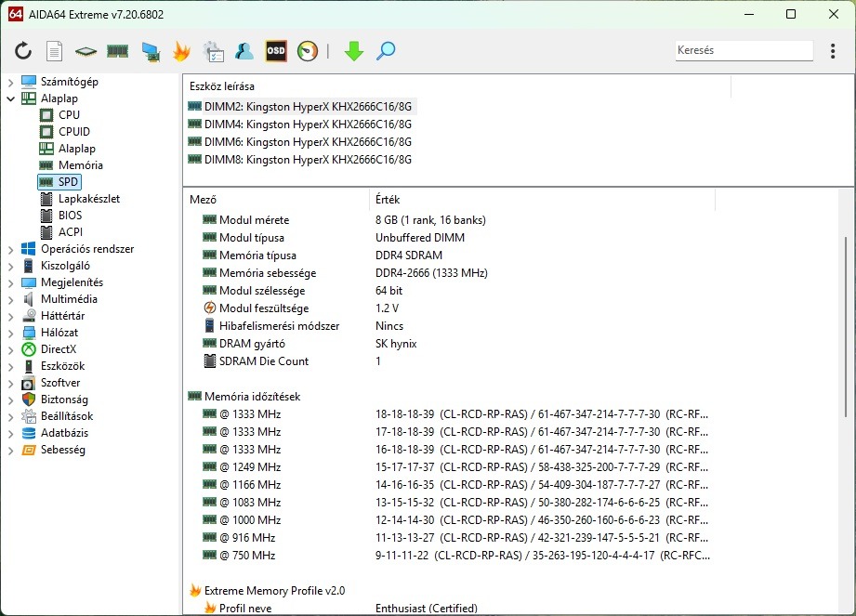Image resolution: width=856 pixels, height=616 pixels.
Task: Select the Modul feszültsége row
Action: (448, 308)
